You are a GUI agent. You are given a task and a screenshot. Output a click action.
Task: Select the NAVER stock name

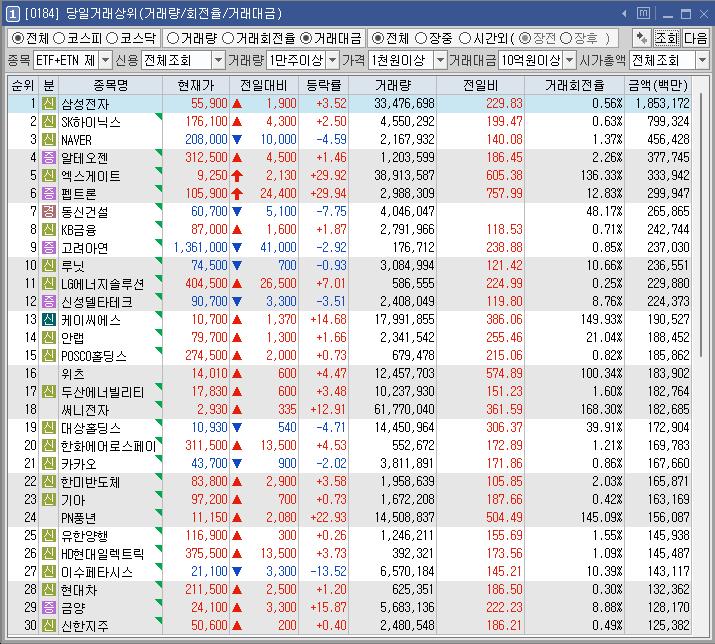click(x=77, y=140)
